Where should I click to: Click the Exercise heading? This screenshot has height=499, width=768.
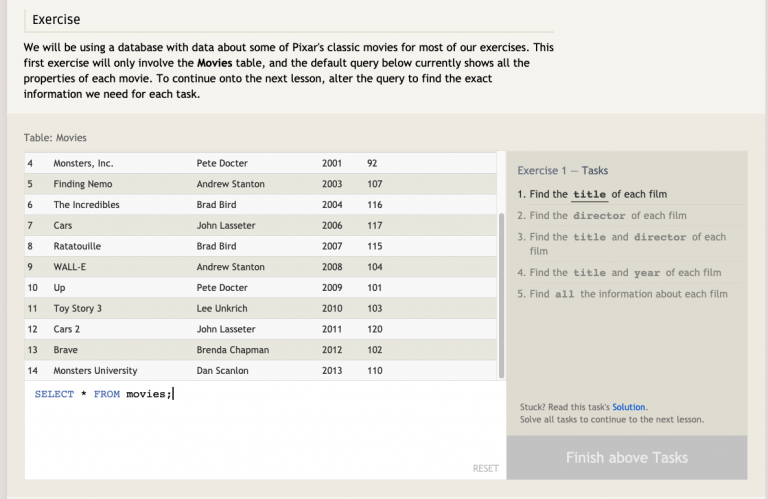pos(56,20)
